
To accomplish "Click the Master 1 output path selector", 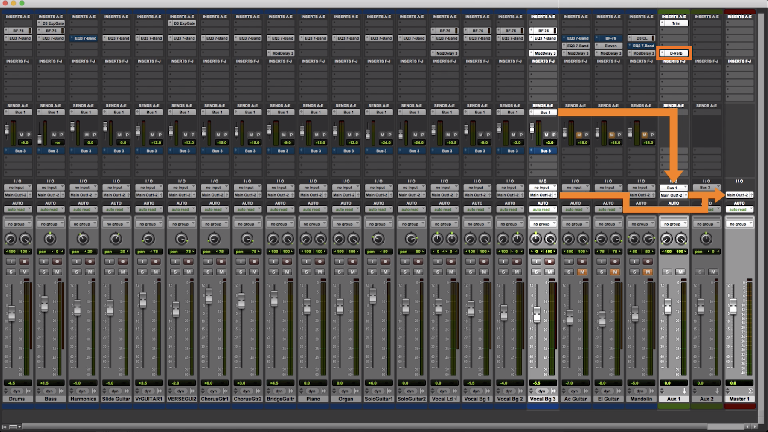I will coord(740,194).
